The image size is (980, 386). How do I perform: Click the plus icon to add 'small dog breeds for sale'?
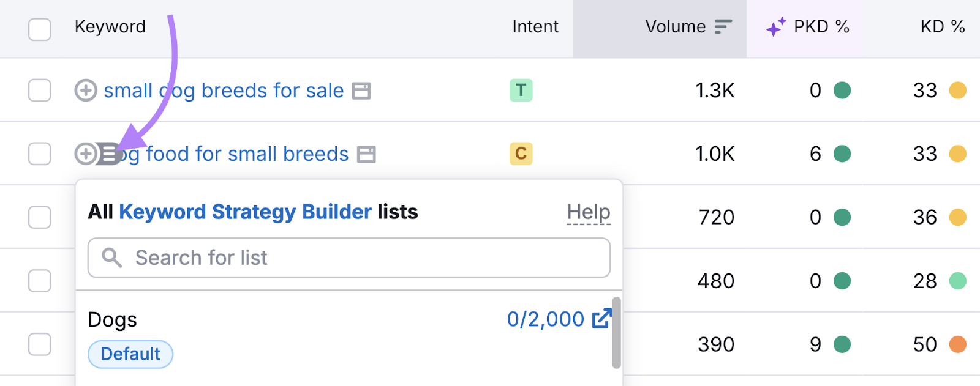86,90
